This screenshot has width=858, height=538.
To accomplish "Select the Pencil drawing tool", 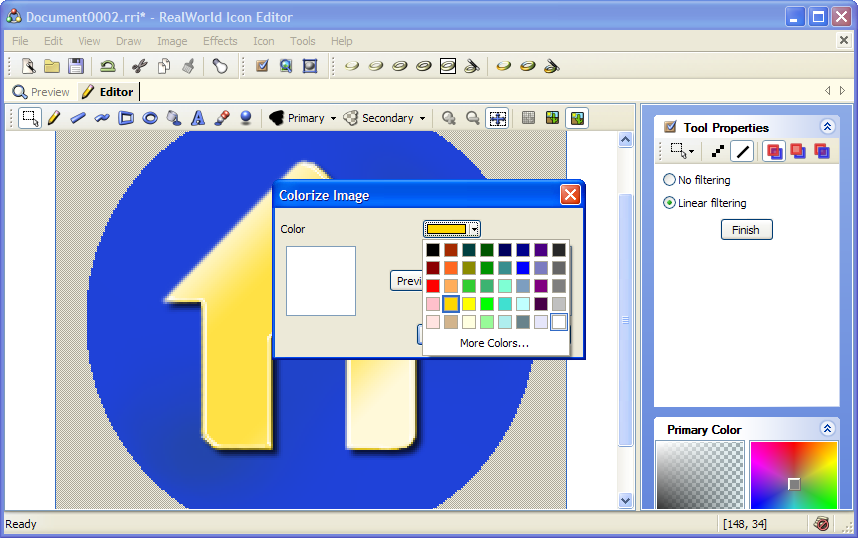I will [54, 118].
